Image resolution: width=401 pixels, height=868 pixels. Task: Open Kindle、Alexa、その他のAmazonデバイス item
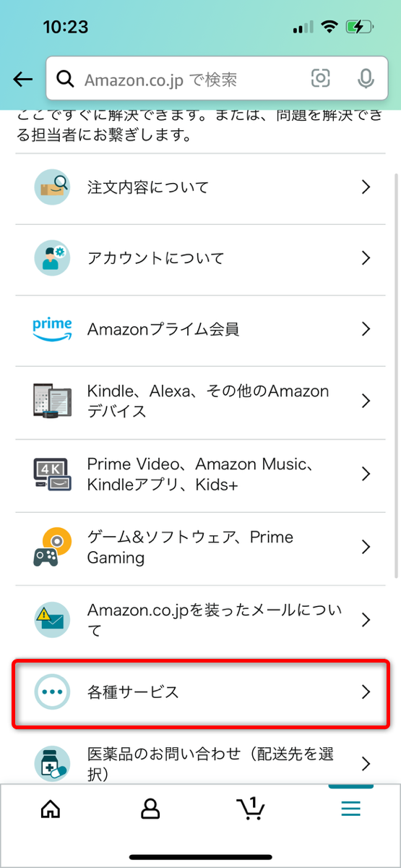click(x=200, y=401)
